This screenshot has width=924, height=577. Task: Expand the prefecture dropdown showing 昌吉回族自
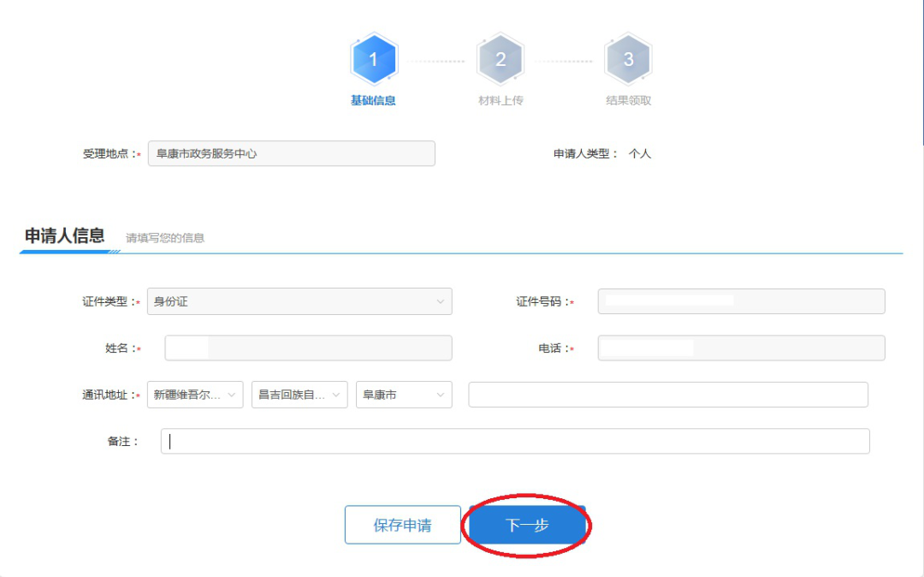(299, 395)
